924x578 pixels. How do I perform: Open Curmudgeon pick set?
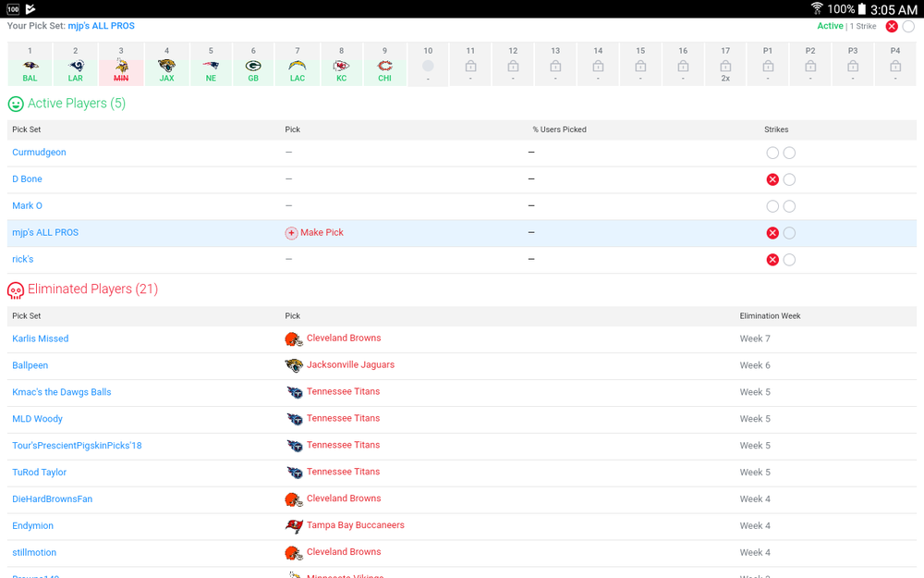click(x=39, y=153)
